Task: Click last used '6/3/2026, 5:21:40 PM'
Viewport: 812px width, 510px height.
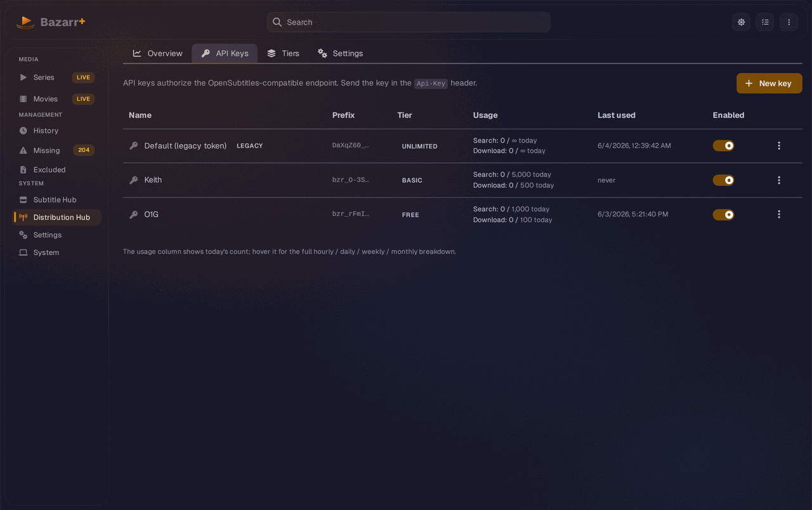Action: coord(632,214)
